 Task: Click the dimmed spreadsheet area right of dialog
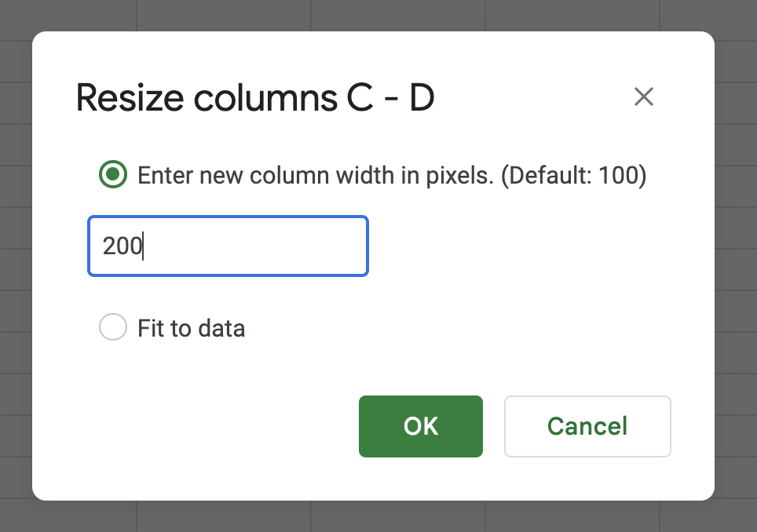click(x=736, y=265)
